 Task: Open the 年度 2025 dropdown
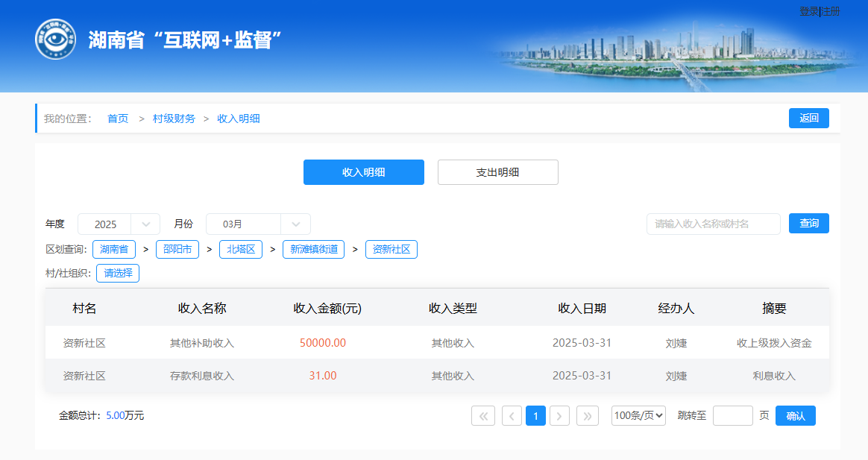point(119,224)
